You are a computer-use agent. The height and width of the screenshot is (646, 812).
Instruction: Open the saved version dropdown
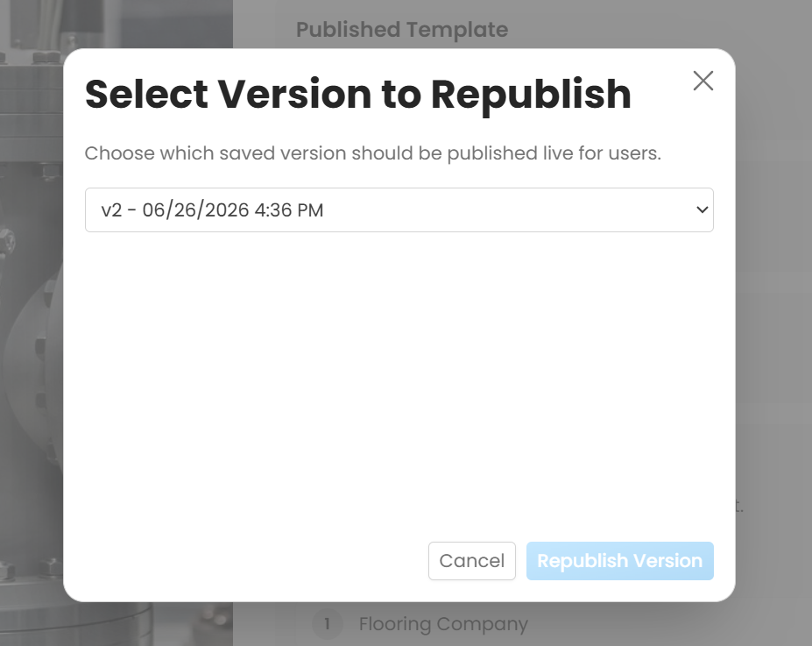pyautogui.click(x=399, y=209)
